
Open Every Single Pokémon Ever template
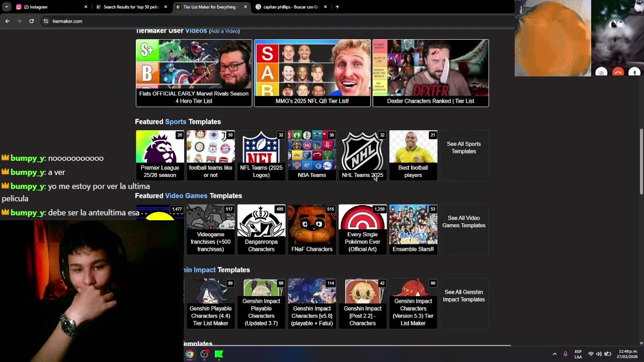tap(363, 229)
